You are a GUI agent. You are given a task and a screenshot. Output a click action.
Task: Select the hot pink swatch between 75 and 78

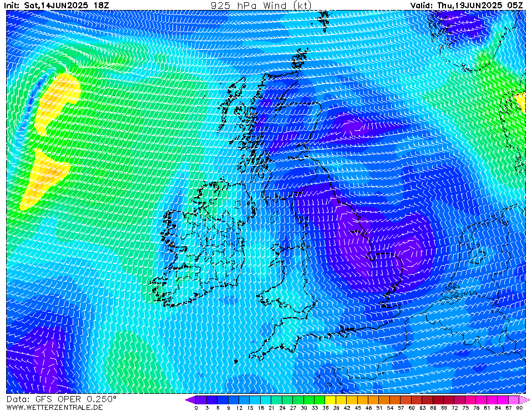470,400
